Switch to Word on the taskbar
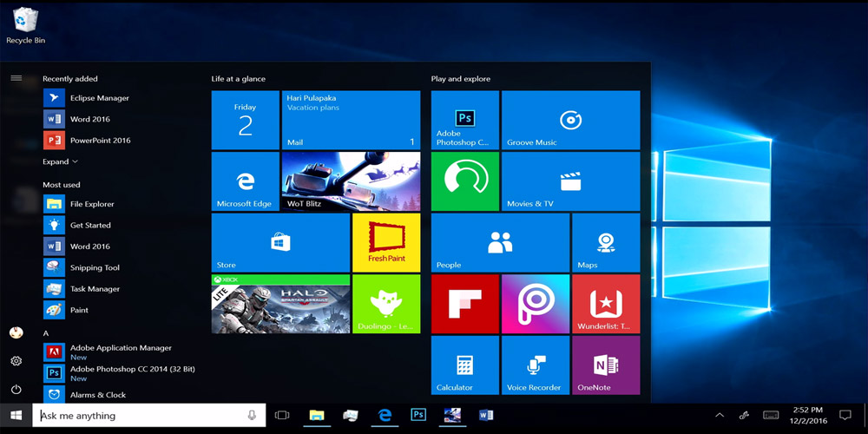The height and width of the screenshot is (434, 868). 486,415
